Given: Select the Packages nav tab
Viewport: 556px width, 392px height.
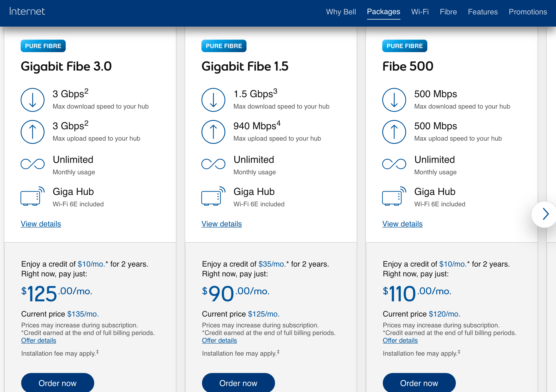Looking at the screenshot, I should [x=384, y=12].
